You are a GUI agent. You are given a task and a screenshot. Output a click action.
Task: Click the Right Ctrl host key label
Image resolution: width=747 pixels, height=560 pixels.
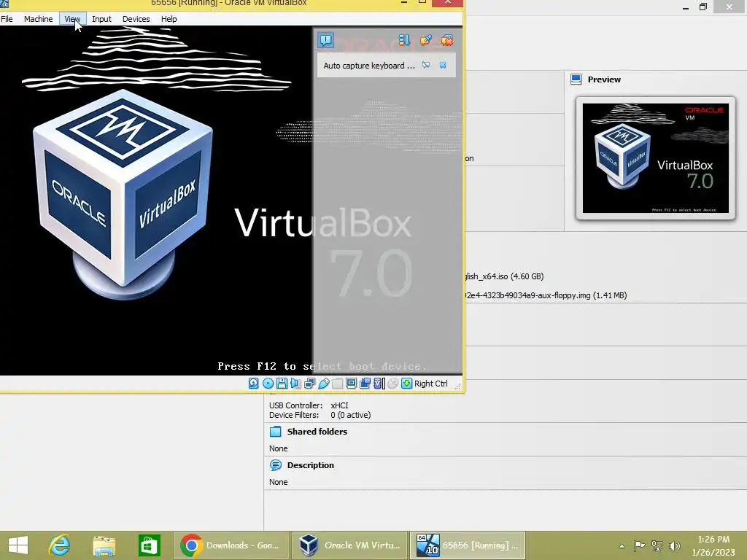[x=430, y=384]
